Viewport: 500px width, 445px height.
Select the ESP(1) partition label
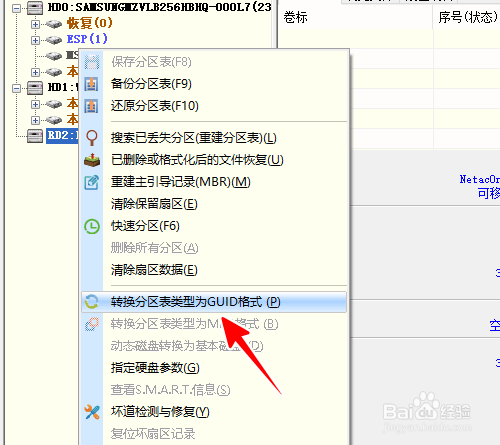(x=87, y=39)
